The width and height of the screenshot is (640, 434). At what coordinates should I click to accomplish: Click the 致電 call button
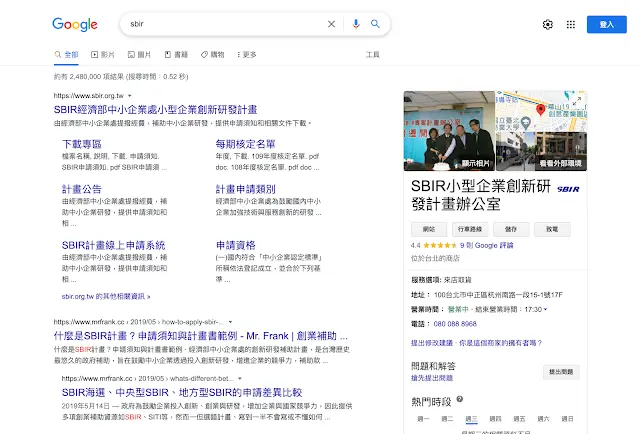552,229
